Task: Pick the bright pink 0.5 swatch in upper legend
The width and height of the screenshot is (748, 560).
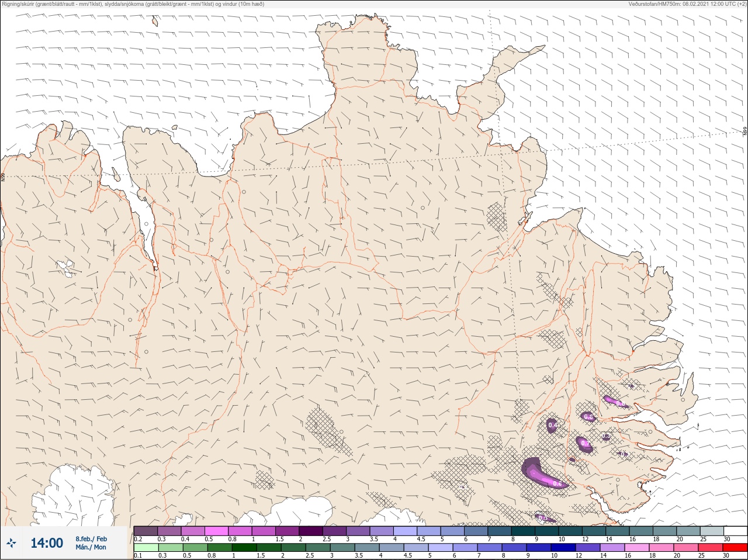Action: (x=216, y=531)
